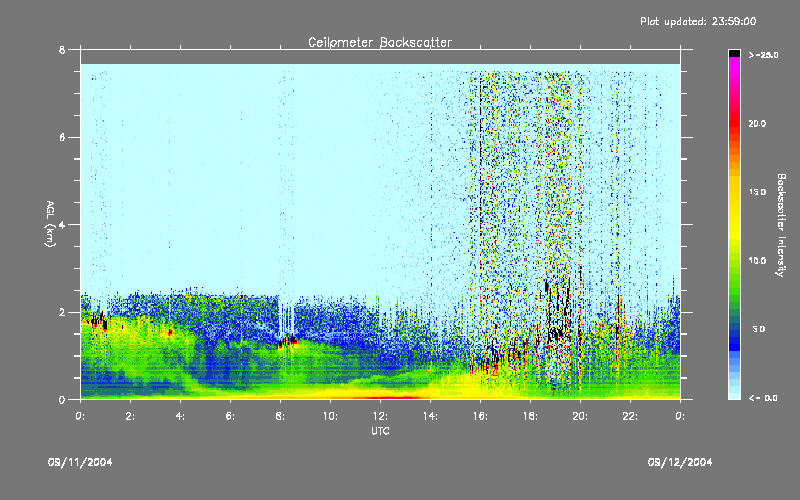
Task: Select the "UTC" horizontal axis label
Action: 380,431
